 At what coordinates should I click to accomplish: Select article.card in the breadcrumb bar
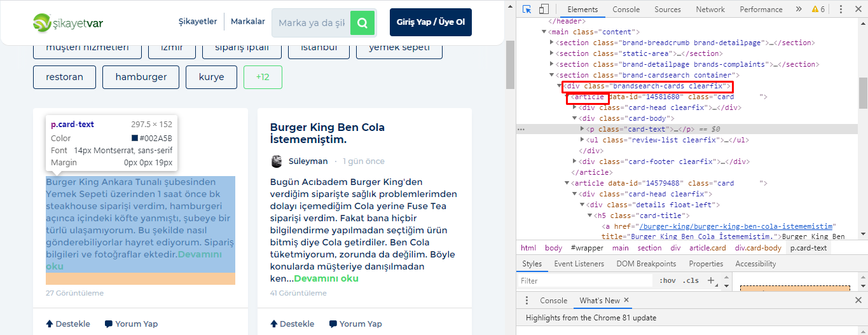pos(708,248)
